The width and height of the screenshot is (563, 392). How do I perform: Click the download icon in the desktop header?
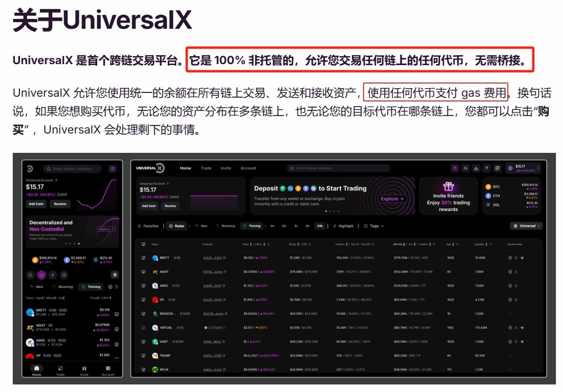click(476, 168)
